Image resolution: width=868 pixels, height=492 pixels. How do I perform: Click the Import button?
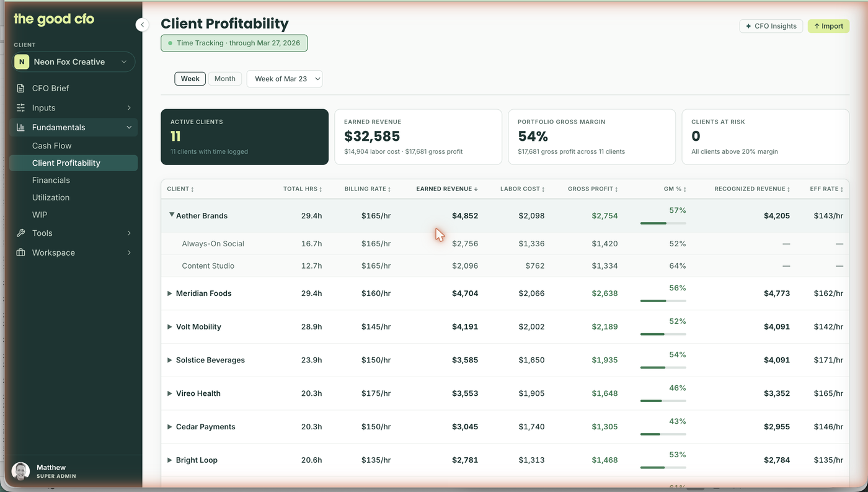(828, 26)
